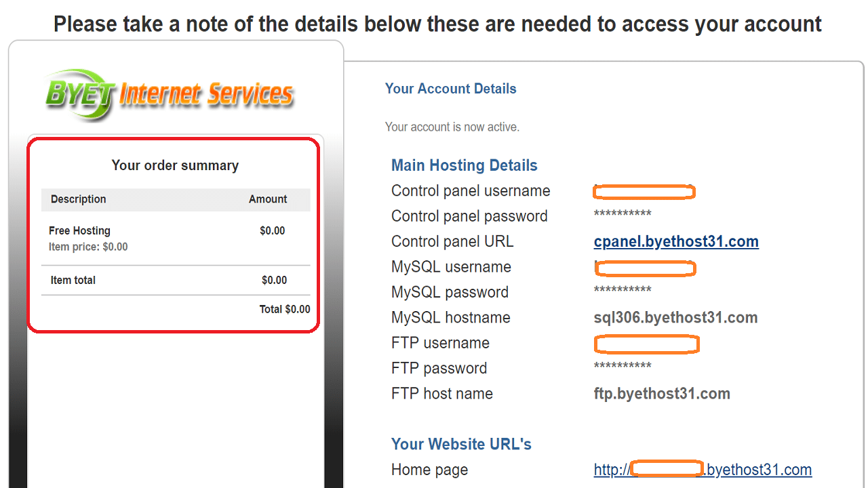Click the Amount column header
This screenshot has height=488, width=868.
point(268,199)
